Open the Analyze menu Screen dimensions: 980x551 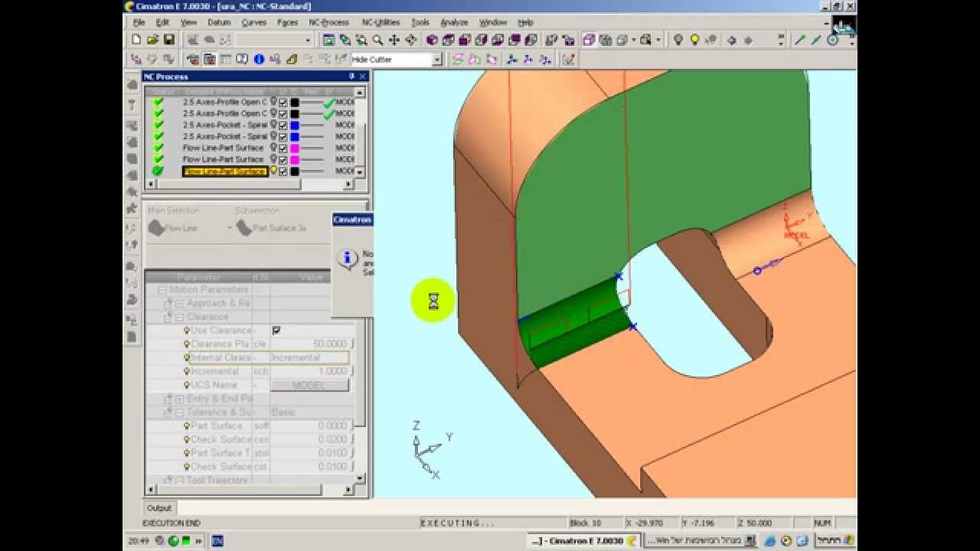[x=454, y=22]
